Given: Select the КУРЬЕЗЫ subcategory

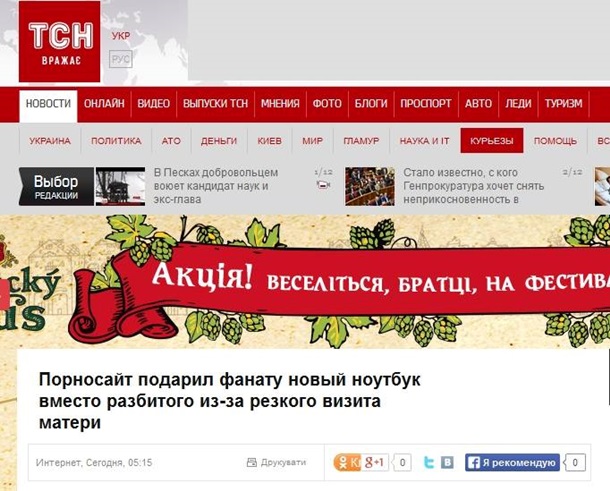Looking at the screenshot, I should pos(492,140).
